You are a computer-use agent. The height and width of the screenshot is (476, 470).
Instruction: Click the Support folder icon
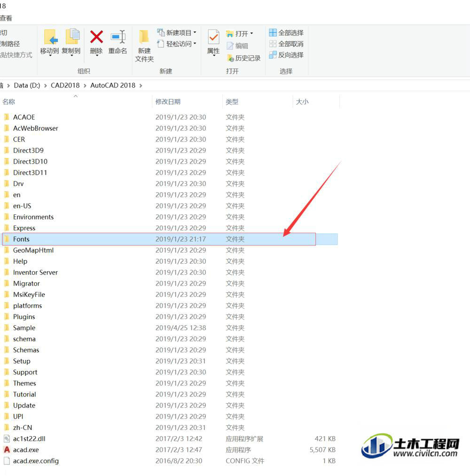(x=7, y=372)
